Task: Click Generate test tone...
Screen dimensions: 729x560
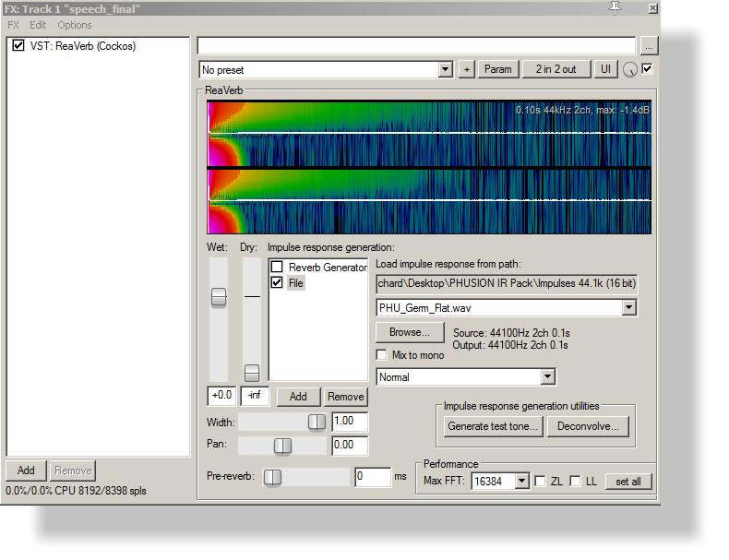Action: 493,426
